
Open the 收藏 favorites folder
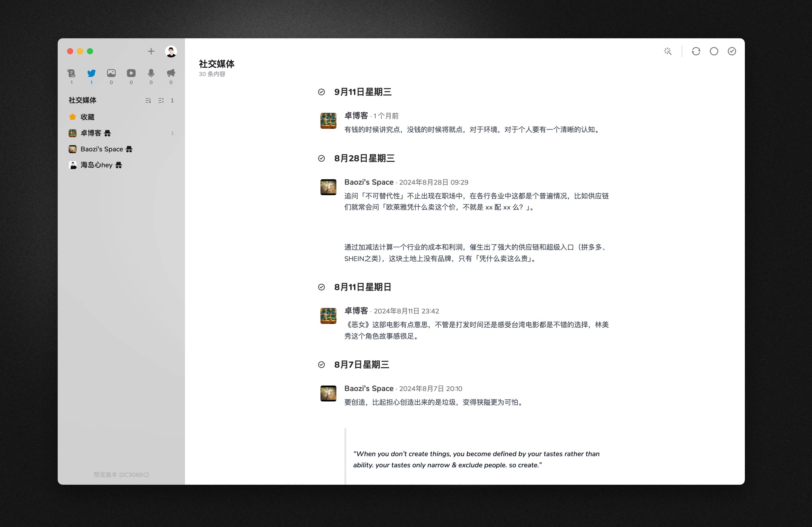point(87,117)
